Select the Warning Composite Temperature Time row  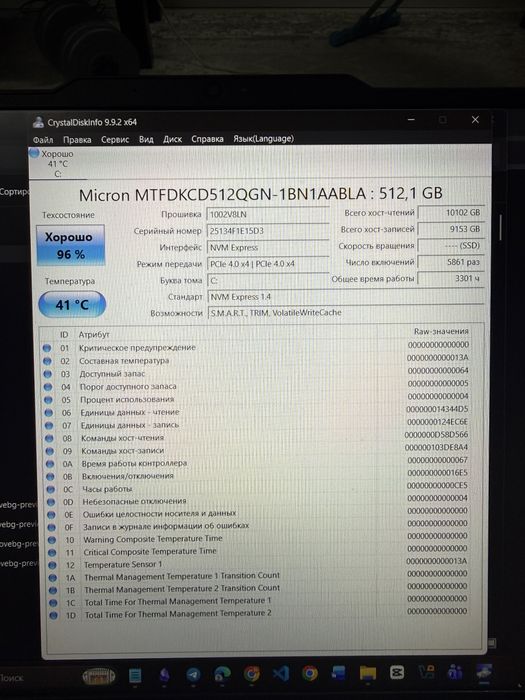(257, 539)
